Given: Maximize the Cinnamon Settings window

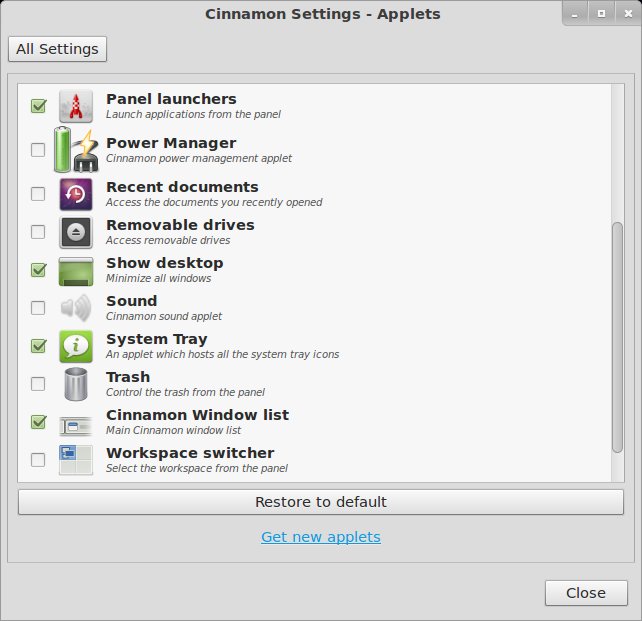Looking at the screenshot, I should [x=601, y=14].
